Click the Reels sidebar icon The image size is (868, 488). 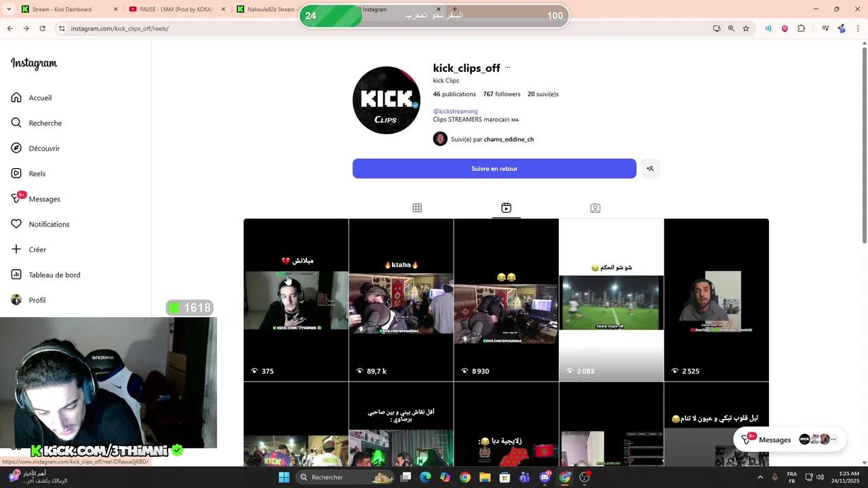pyautogui.click(x=16, y=174)
